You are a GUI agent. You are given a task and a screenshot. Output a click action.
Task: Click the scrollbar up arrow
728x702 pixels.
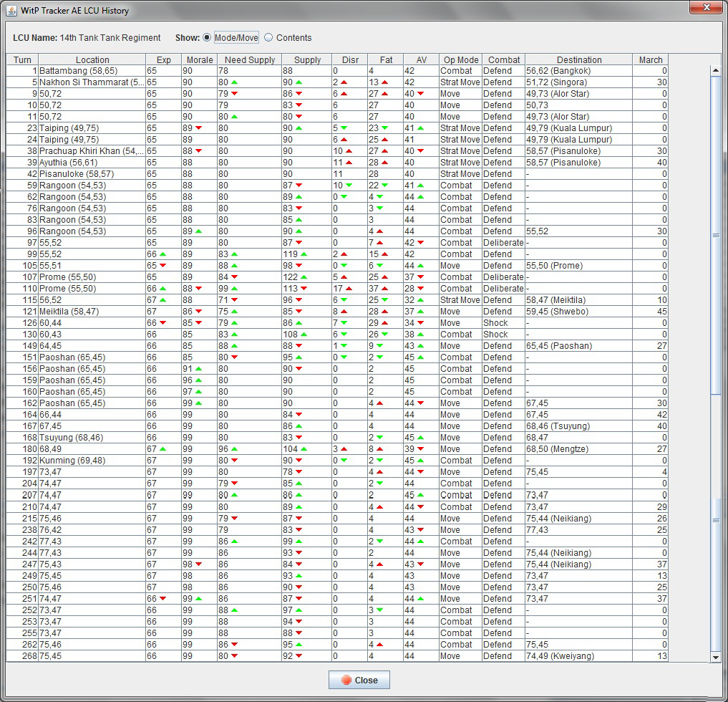(x=715, y=71)
